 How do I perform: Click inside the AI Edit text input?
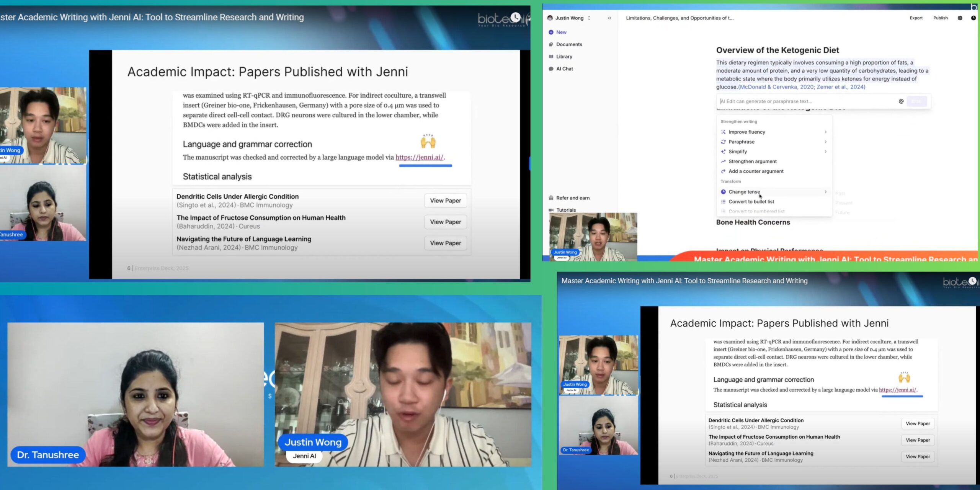(x=808, y=101)
